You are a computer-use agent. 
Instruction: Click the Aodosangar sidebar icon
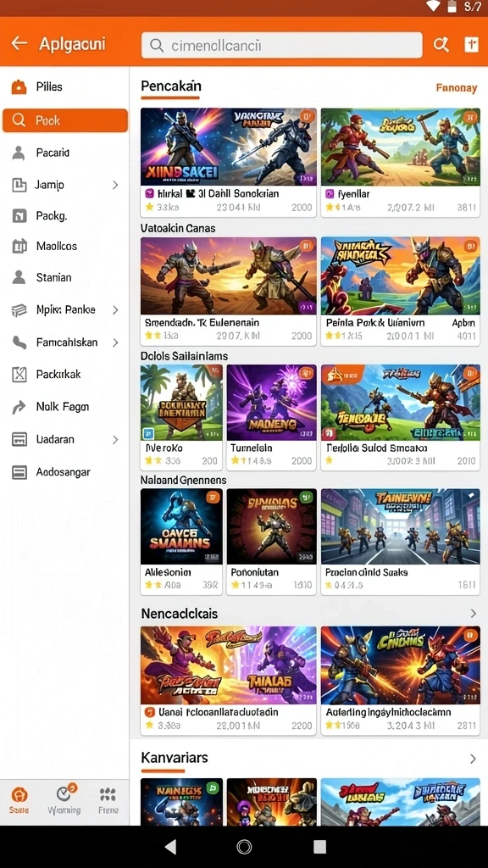pyautogui.click(x=19, y=472)
